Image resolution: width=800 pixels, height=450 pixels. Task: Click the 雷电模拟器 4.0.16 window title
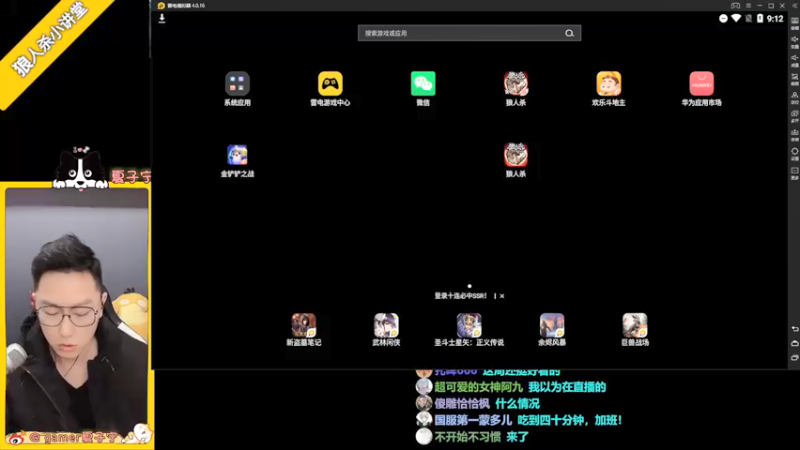click(x=186, y=6)
